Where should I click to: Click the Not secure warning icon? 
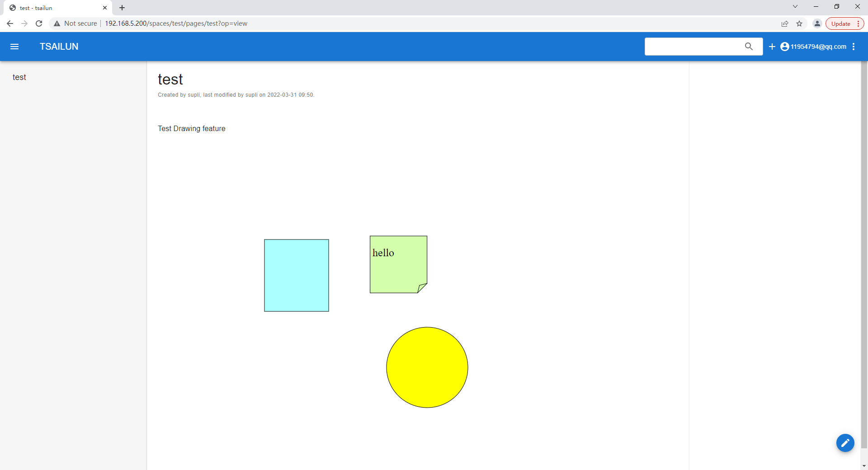pyautogui.click(x=57, y=23)
